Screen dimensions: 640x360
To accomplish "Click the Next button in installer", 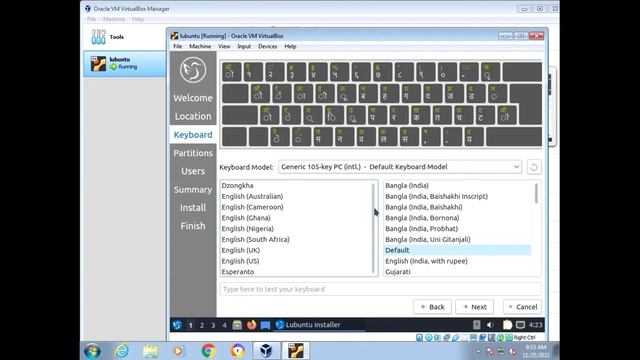I will point(474,307).
